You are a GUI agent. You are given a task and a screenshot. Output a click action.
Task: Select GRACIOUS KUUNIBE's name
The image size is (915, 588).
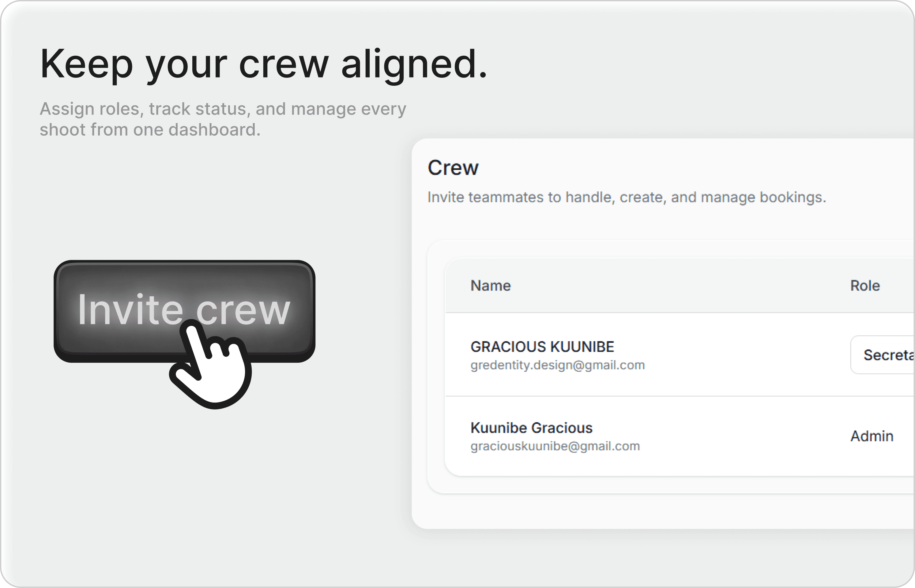click(x=542, y=347)
